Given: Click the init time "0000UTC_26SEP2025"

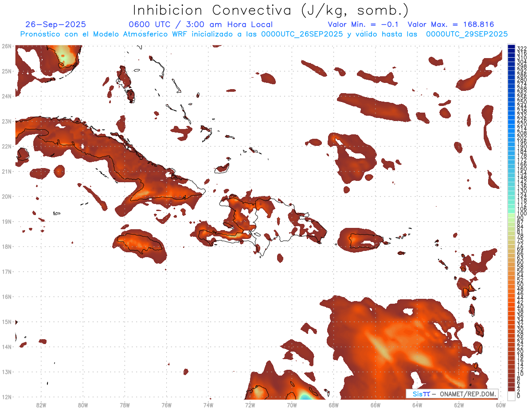Looking at the screenshot, I should (301, 34).
